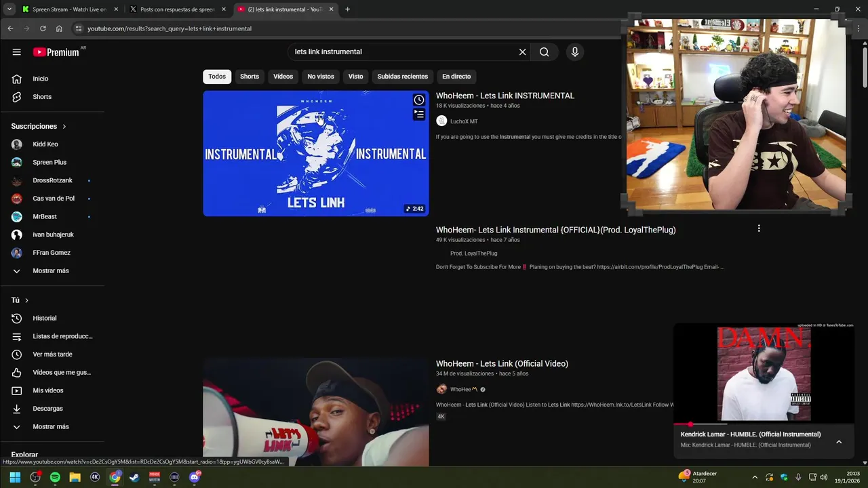868x488 pixels.
Task: Start voice search with the microphone icon
Action: [x=575, y=52]
